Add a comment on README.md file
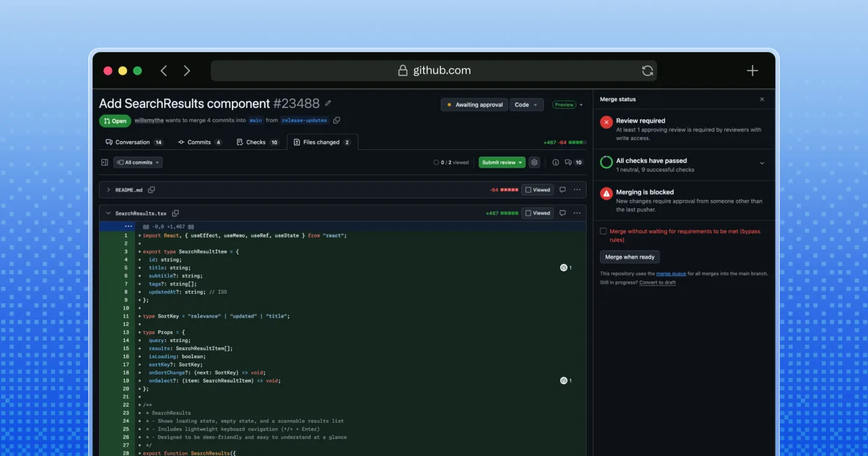The width and height of the screenshot is (868, 456). [x=562, y=190]
